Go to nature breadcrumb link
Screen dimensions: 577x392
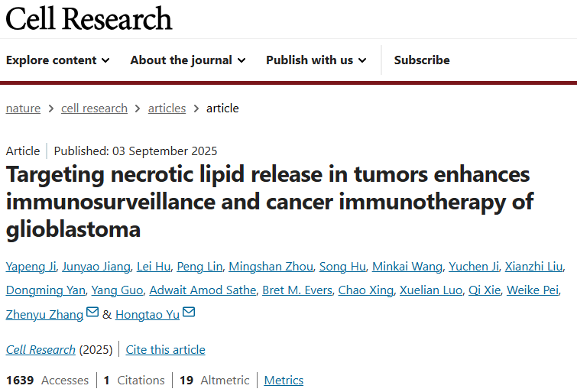pyautogui.click(x=23, y=109)
